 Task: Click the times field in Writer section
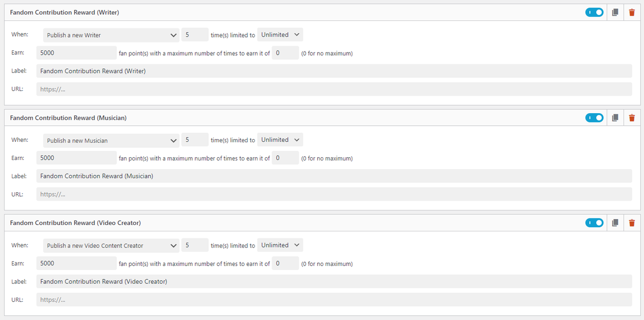[x=195, y=35]
